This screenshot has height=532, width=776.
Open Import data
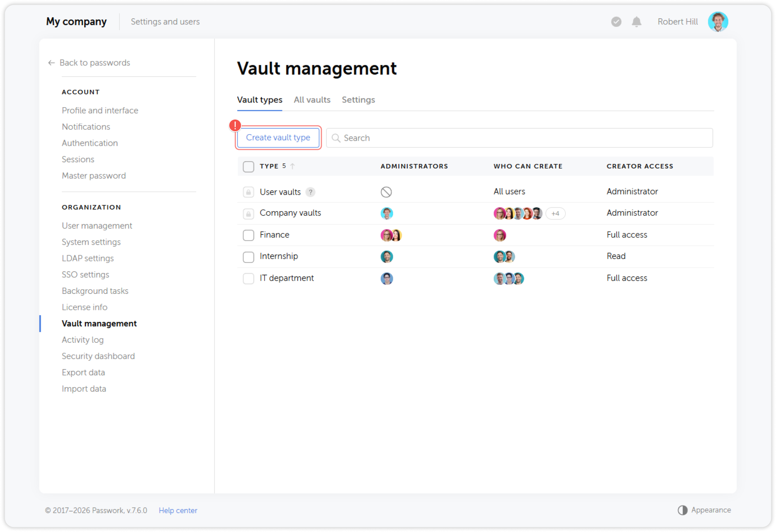coord(84,389)
